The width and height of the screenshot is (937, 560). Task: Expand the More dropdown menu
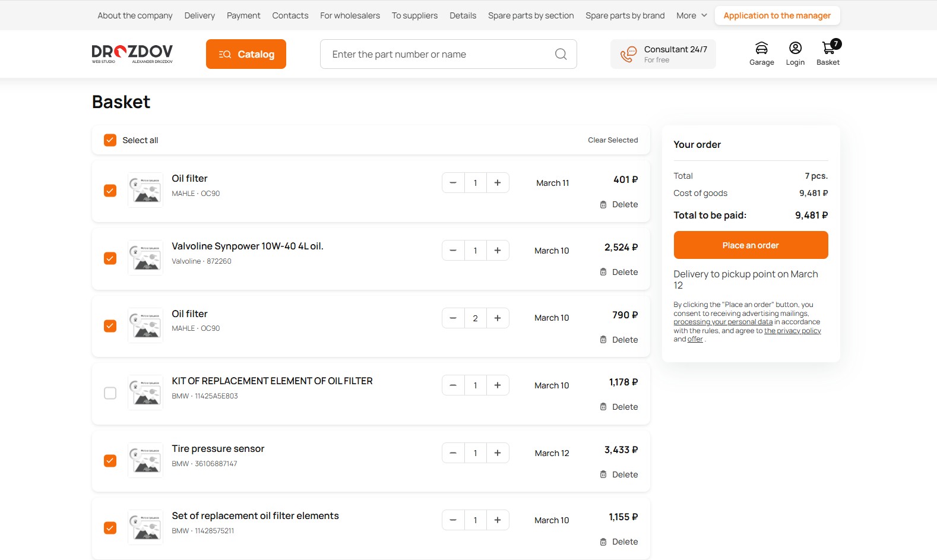click(691, 15)
